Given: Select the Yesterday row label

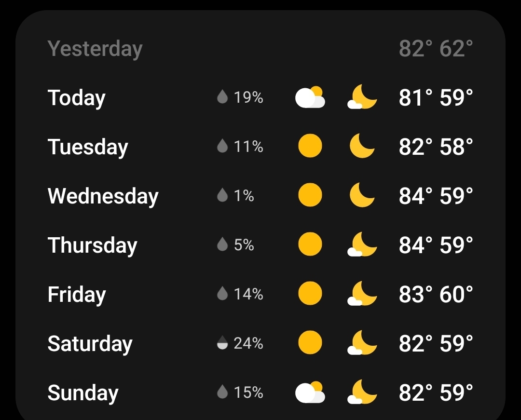Looking at the screenshot, I should (x=95, y=49).
